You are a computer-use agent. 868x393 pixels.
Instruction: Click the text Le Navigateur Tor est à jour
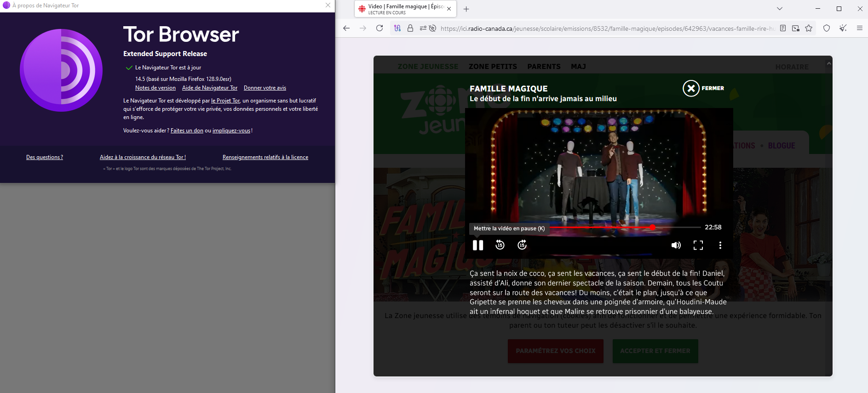pos(168,68)
